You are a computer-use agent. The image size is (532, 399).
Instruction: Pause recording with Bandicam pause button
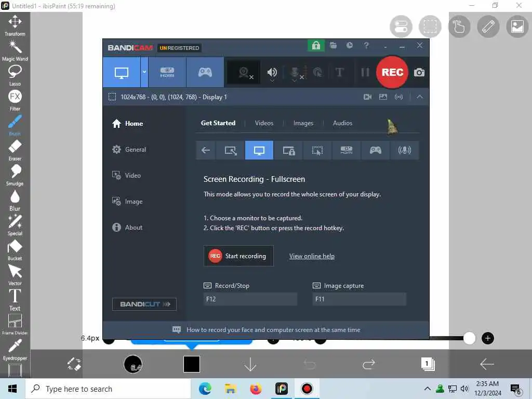coord(365,72)
